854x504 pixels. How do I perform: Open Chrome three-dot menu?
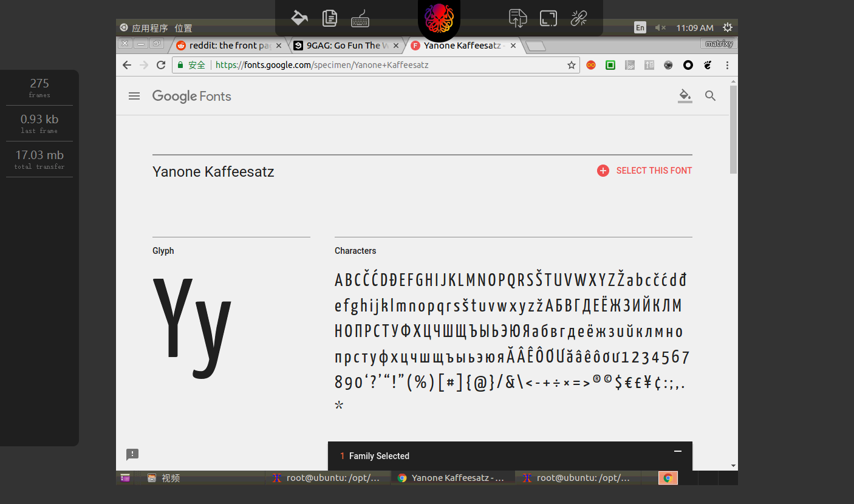click(727, 65)
